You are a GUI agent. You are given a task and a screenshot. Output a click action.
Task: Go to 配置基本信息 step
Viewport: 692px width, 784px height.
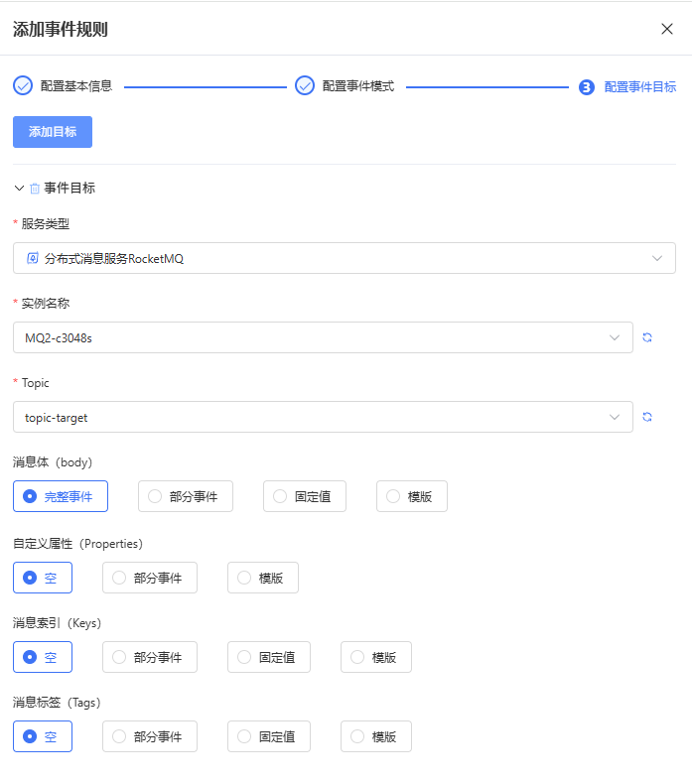point(76,86)
